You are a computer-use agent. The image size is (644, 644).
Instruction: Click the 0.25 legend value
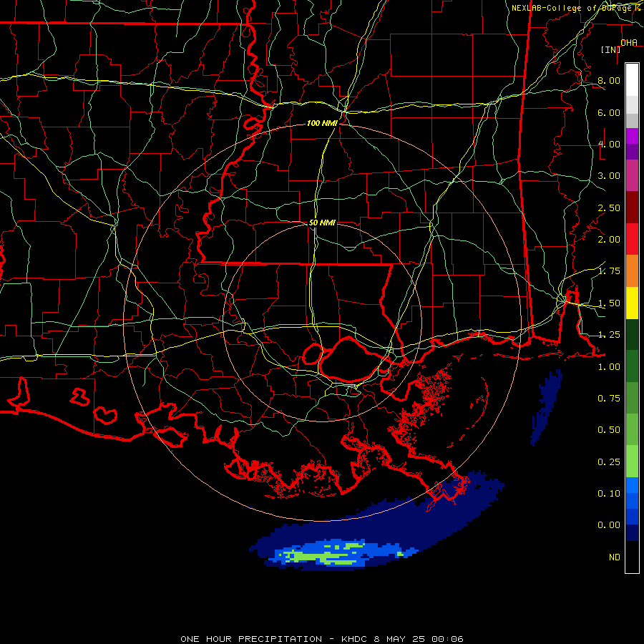coord(609,462)
